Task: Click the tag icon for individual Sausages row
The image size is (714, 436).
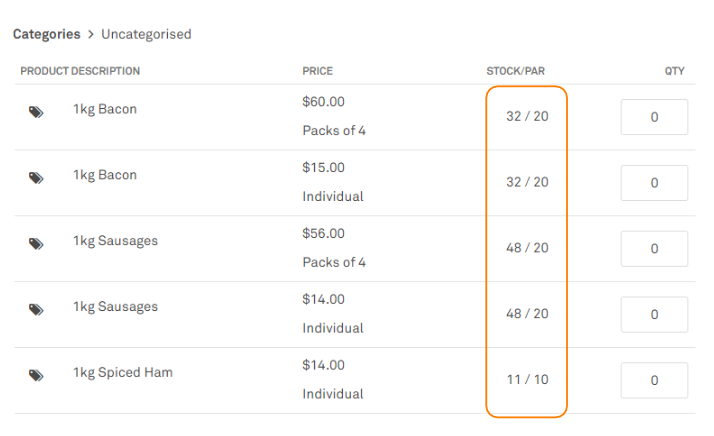Action: coord(36,310)
